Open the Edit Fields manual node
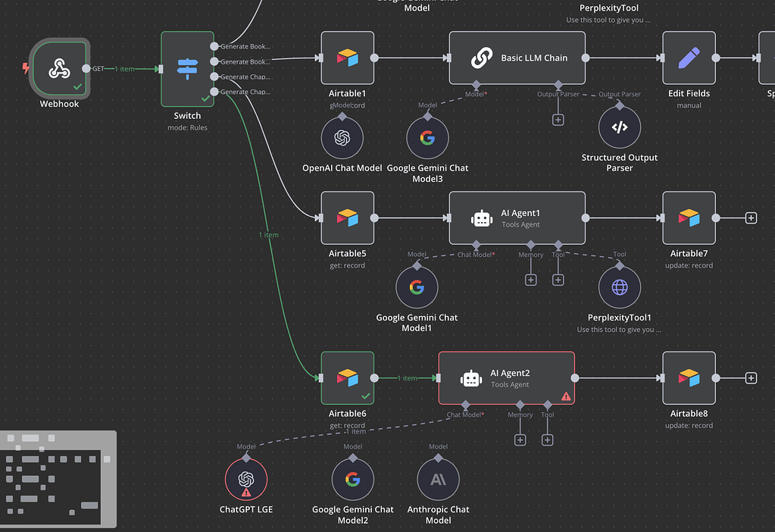The height and width of the screenshot is (532, 775). pos(688,58)
